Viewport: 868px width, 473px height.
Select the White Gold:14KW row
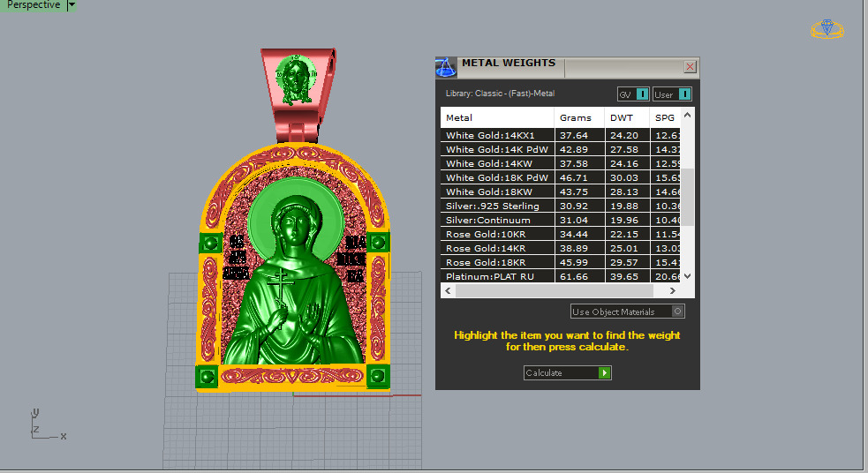click(x=560, y=163)
